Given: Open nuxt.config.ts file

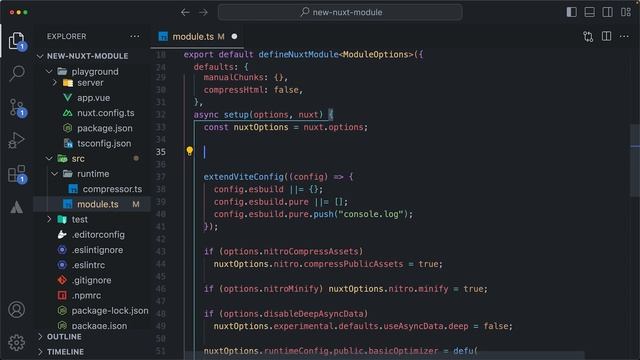Looking at the screenshot, I should [105, 113].
